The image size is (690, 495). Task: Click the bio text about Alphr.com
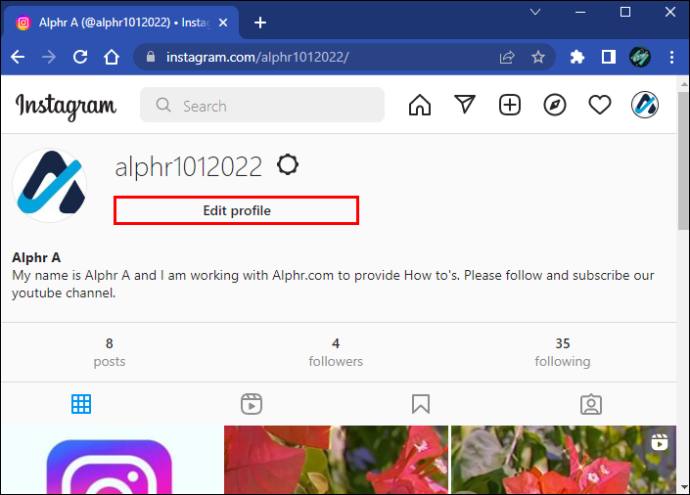[x=333, y=284]
